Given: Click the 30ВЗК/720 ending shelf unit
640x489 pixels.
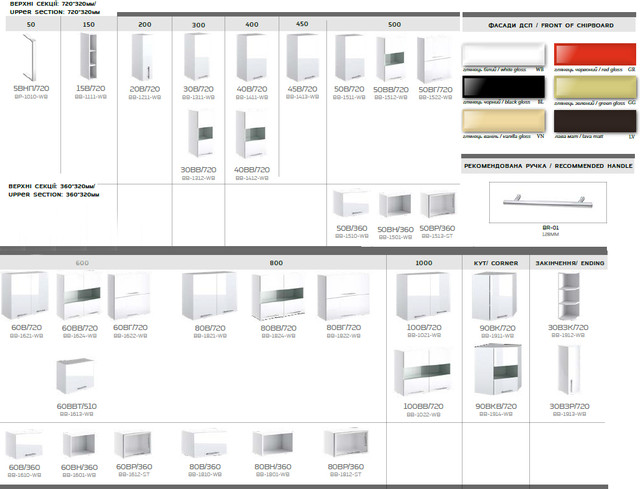Looking at the screenshot, I should [570, 297].
